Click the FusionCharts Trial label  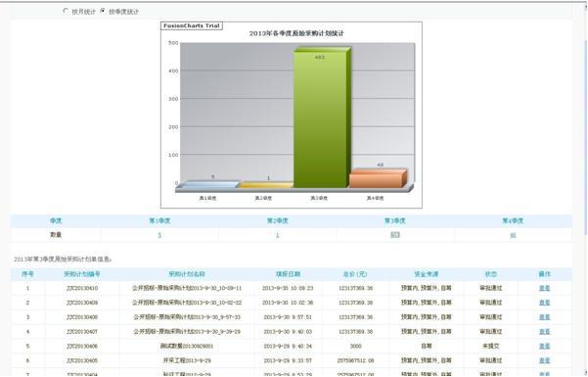point(192,25)
